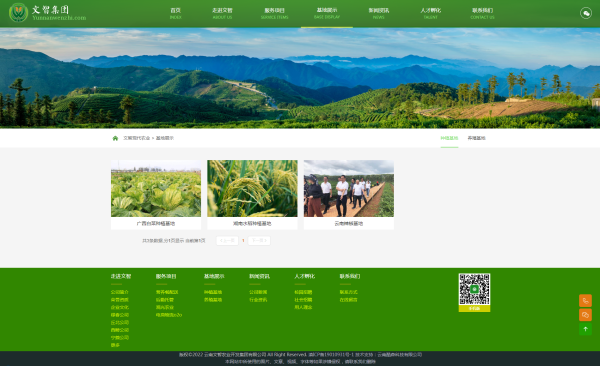This screenshot has height=366, width=600.
Task: Click the green back-to-top arrow
Action: coord(585,329)
